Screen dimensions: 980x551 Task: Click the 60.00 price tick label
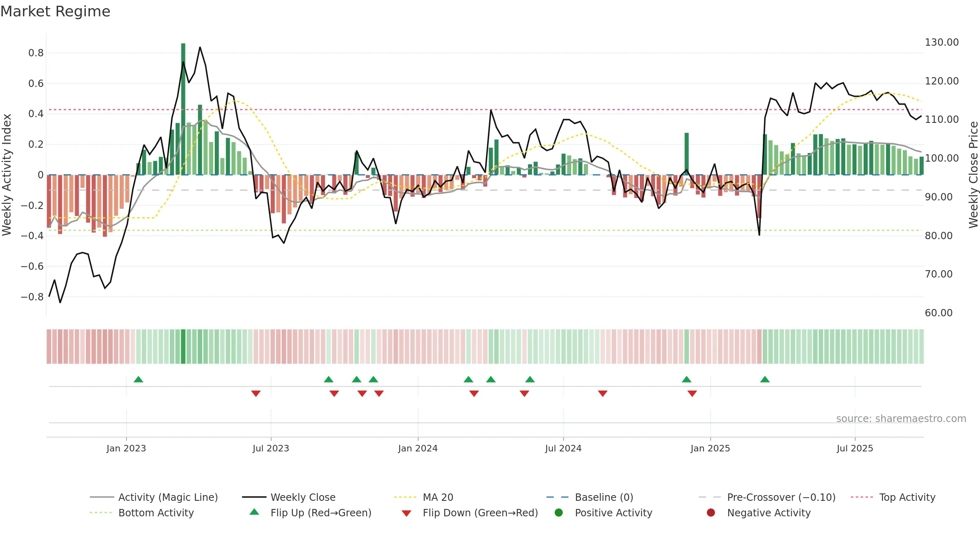[939, 313]
